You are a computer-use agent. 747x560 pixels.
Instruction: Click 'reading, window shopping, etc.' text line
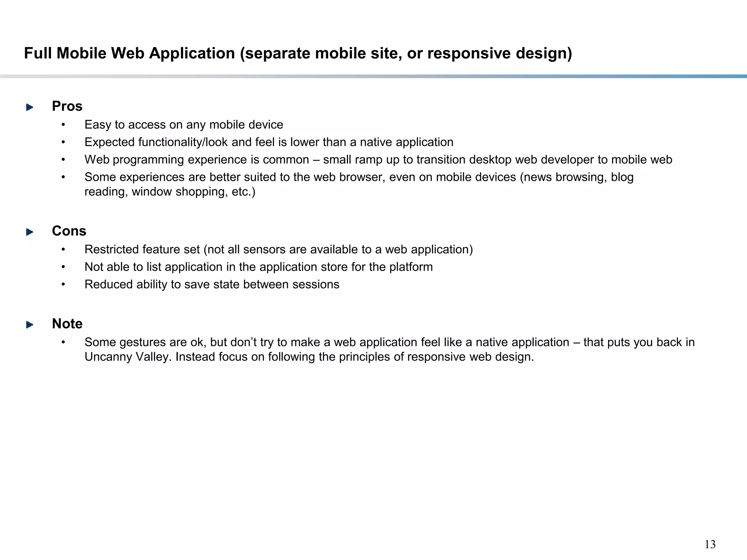click(x=170, y=192)
